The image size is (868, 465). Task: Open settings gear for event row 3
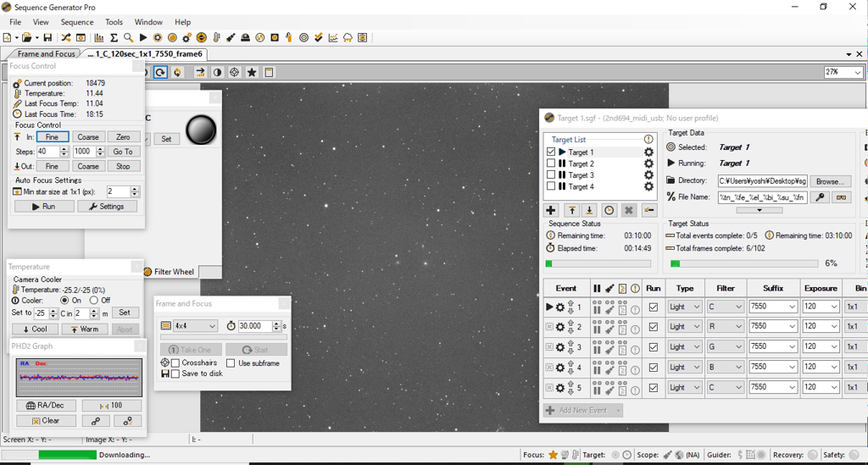coord(560,347)
